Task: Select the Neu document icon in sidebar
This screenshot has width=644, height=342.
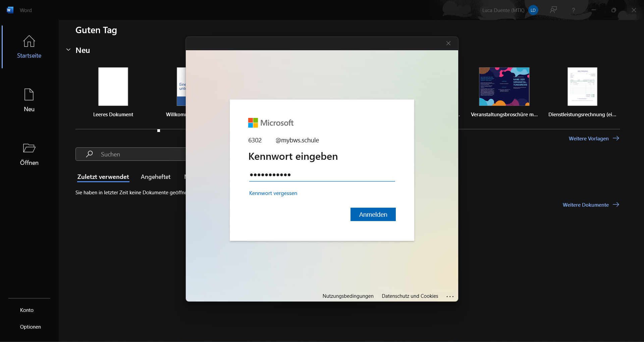Action: pyautogui.click(x=29, y=94)
